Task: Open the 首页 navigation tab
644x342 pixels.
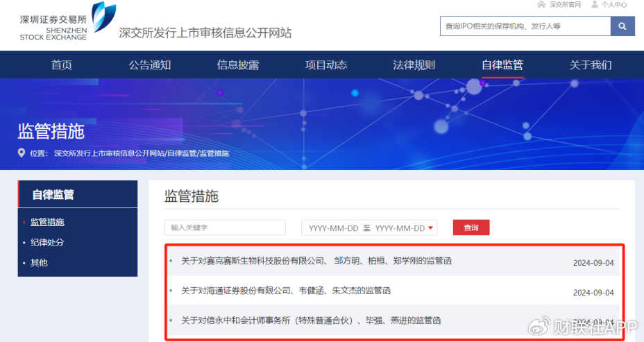Action: click(x=61, y=65)
